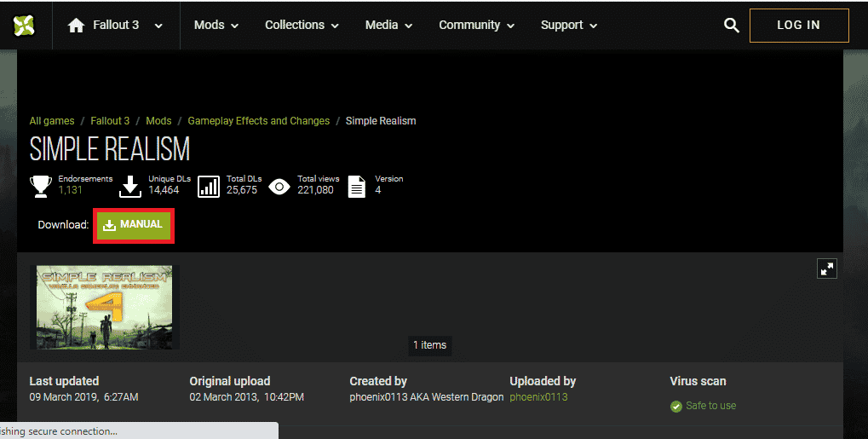Open uploader phoenix0113 profile link

click(x=538, y=397)
